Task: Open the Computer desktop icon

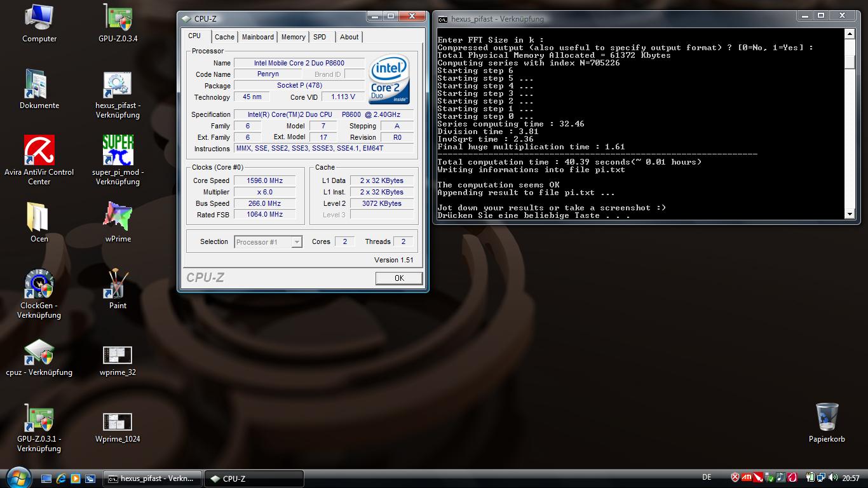Action: point(39,23)
